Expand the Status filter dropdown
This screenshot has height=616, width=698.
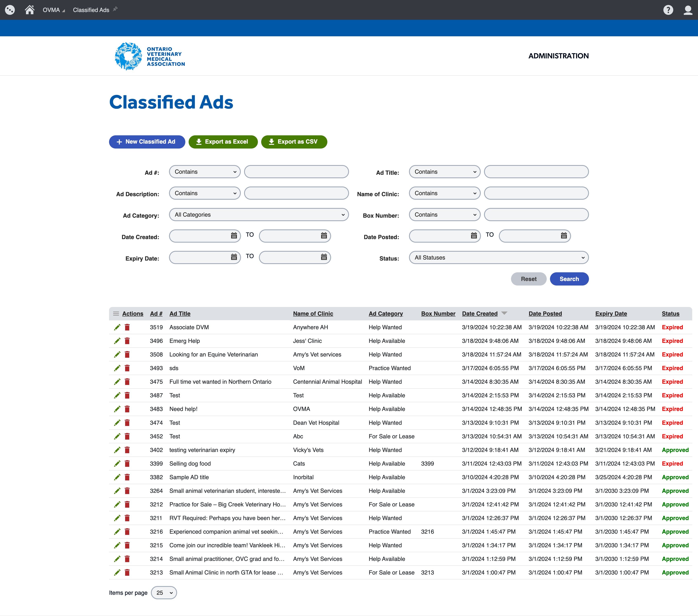(498, 257)
